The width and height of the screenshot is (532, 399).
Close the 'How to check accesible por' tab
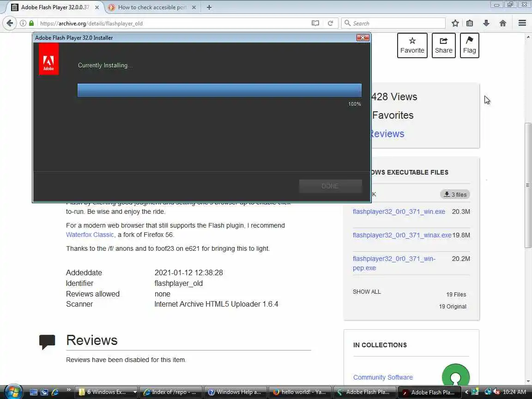point(194,7)
